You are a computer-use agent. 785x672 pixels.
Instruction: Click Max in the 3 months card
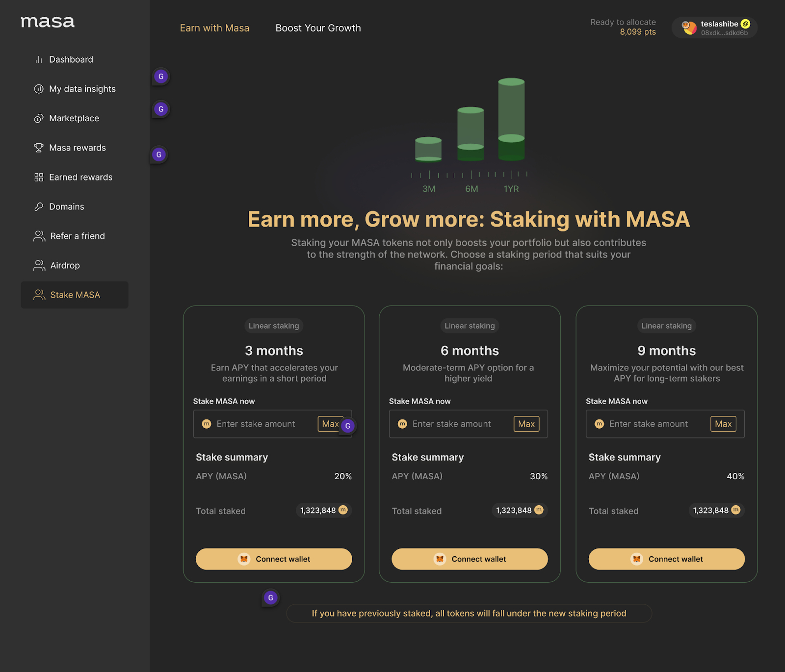point(330,424)
